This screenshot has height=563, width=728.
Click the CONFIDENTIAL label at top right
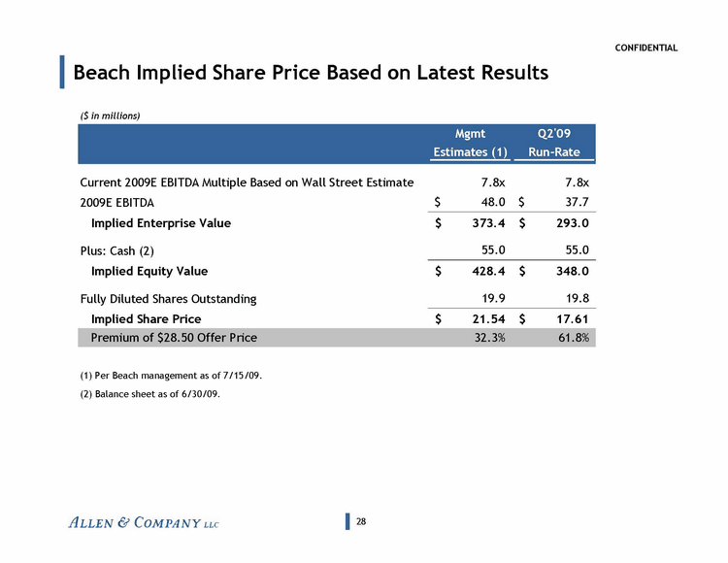pos(645,49)
